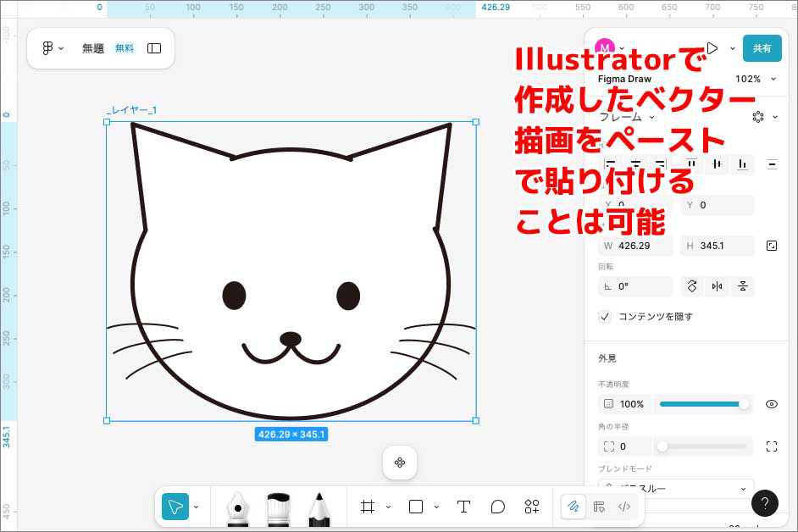Viewport: 798px width, 532px height.
Task: Switch to Draw mode in toolbar
Action: click(574, 507)
